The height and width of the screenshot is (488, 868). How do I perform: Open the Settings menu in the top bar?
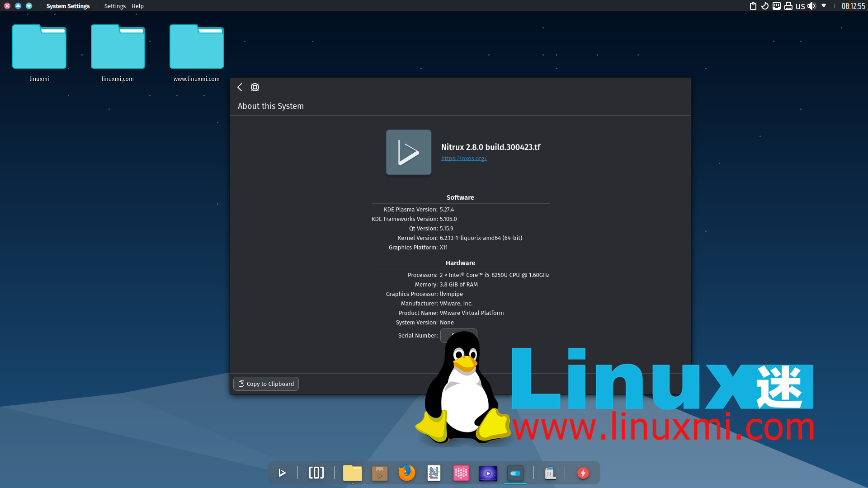click(115, 6)
